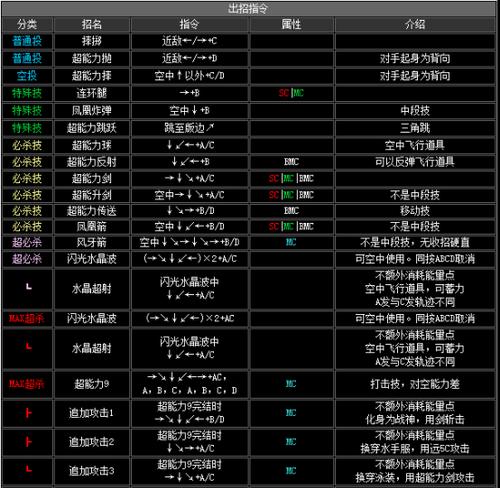Click the move name 超能力传送

(92, 211)
